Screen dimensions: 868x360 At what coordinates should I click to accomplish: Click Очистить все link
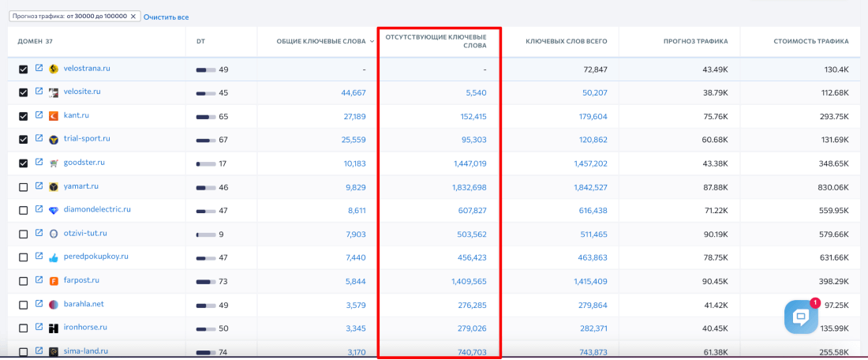coord(166,17)
